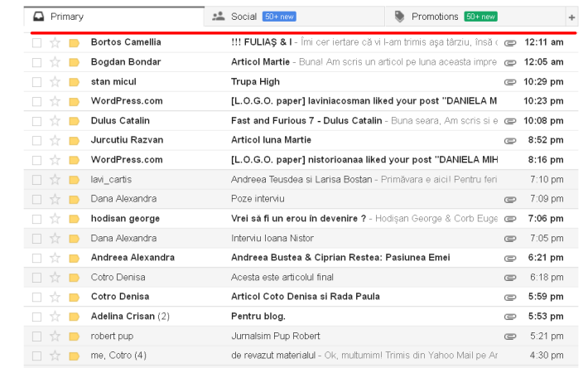Screen dimensions: 588x368
Task: Click attachment icon on Trupa High email
Action: click(510, 82)
